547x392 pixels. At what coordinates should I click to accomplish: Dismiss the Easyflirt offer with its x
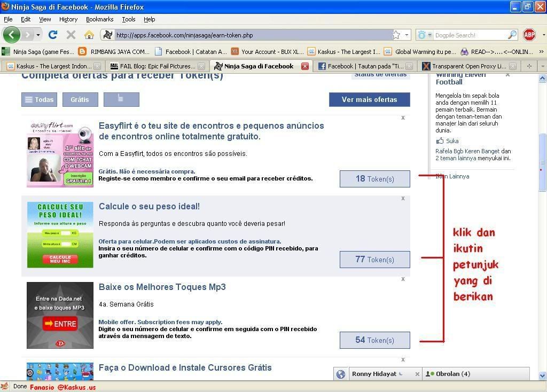pyautogui.click(x=403, y=118)
